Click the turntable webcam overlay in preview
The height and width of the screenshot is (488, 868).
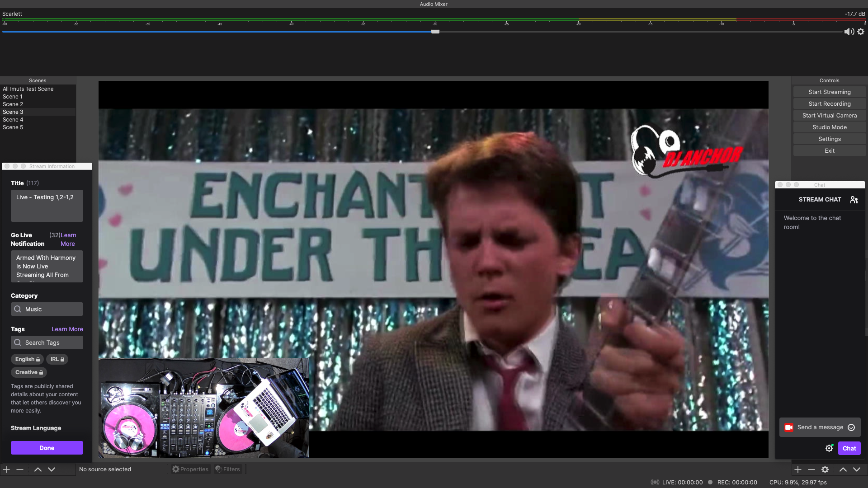coord(204,408)
